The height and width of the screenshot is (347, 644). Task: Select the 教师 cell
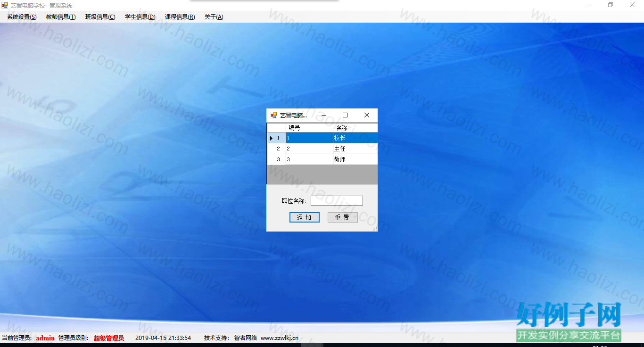355,159
